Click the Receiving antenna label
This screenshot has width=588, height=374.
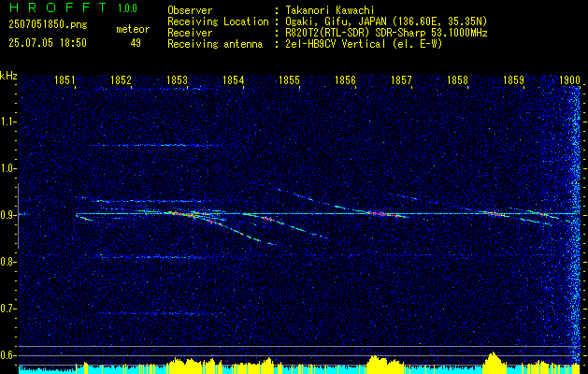click(215, 44)
